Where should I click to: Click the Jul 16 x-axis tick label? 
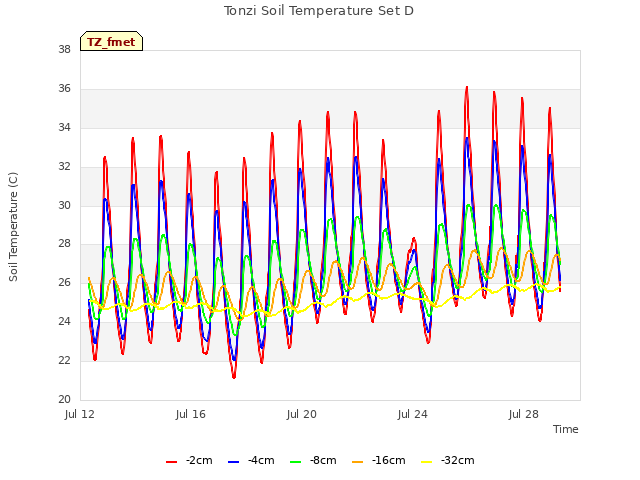pos(191,414)
